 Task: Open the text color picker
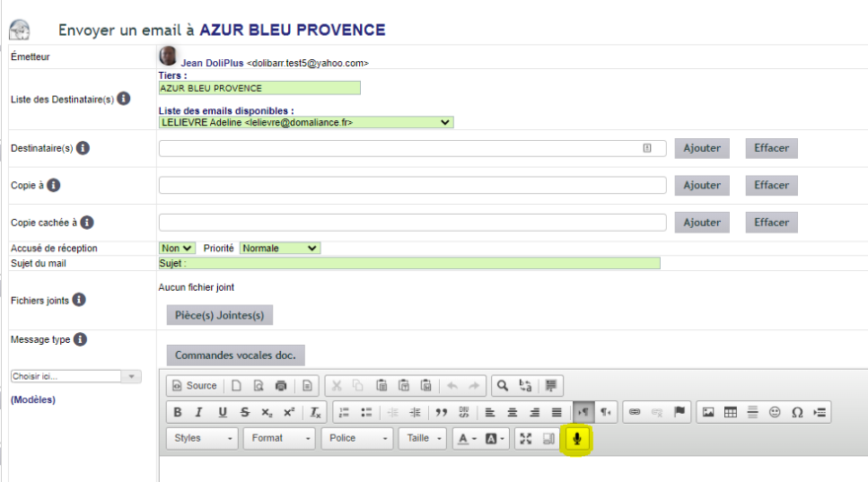click(x=467, y=439)
